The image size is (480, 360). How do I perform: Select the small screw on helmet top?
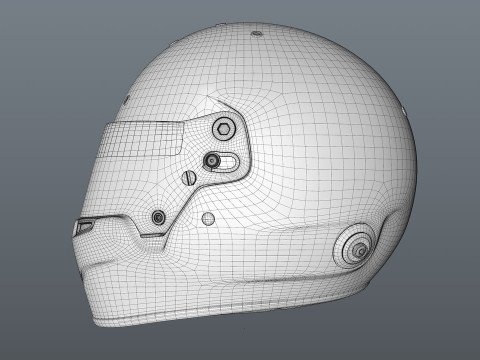pyautogui.click(x=256, y=34)
